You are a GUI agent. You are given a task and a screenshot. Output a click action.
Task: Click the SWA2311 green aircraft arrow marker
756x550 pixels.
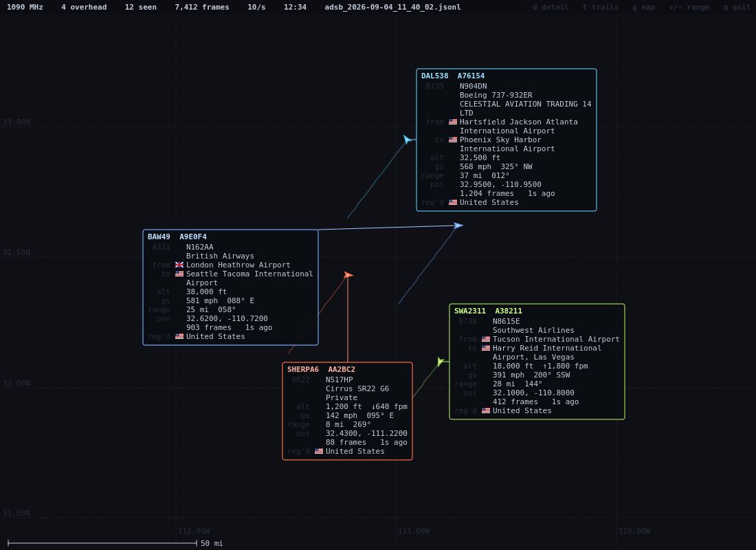[440, 362]
